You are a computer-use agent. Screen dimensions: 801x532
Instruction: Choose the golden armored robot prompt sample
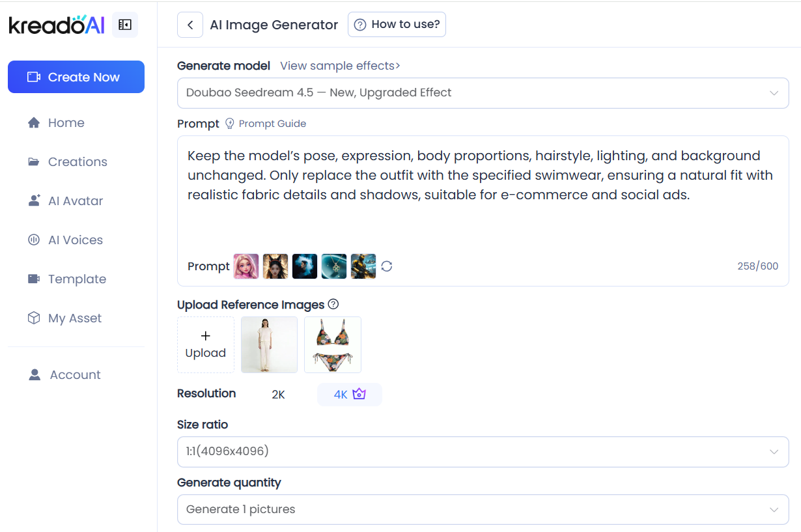click(x=363, y=266)
